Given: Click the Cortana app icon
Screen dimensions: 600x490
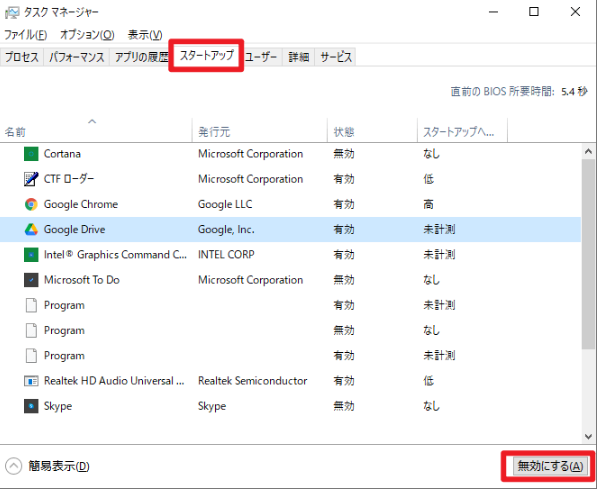Looking at the screenshot, I should pos(31,154).
